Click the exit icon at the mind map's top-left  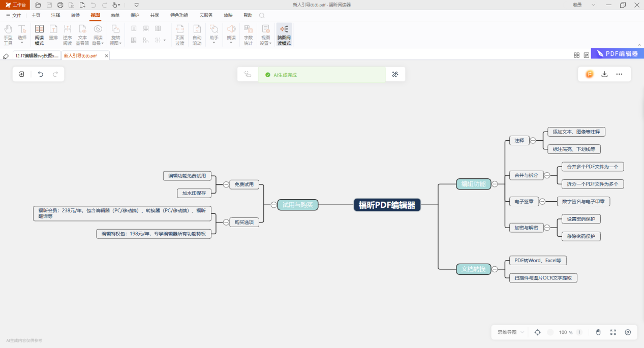click(21, 74)
